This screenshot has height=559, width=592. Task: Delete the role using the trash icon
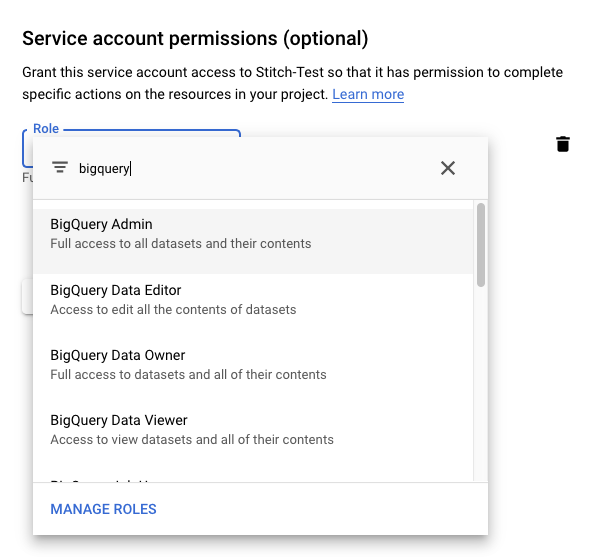563,144
